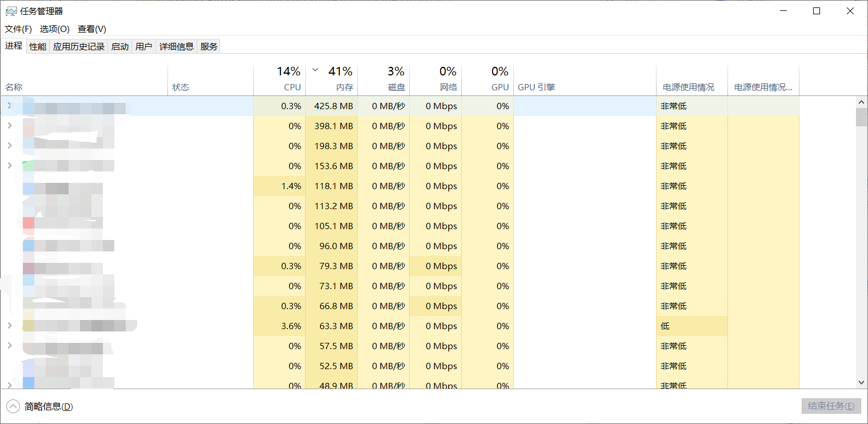Viewport: 868px width, 424px height.
Task: Expand the process using 153.6 MB memory
Action: pos(9,166)
